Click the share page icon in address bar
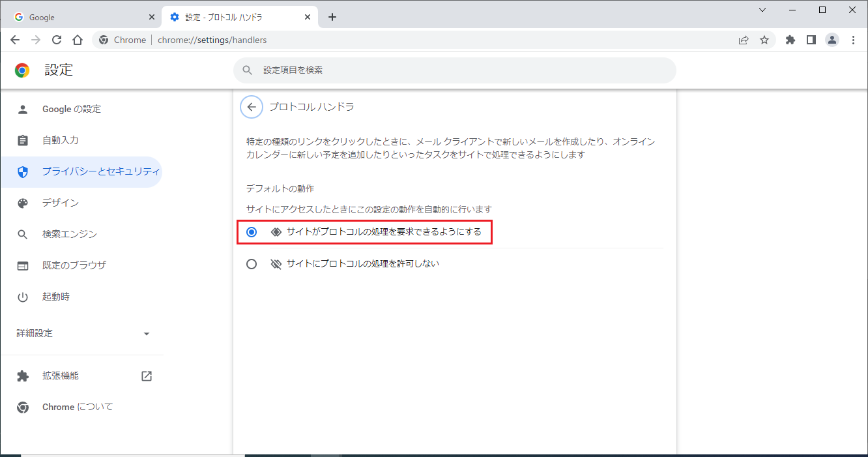The height and width of the screenshot is (457, 868). coord(744,40)
